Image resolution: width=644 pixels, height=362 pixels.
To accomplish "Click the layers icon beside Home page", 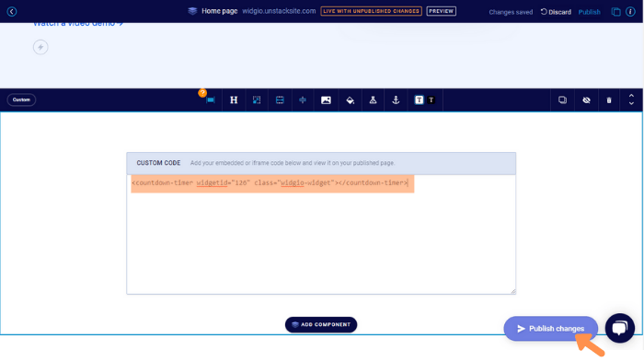I will click(x=192, y=11).
